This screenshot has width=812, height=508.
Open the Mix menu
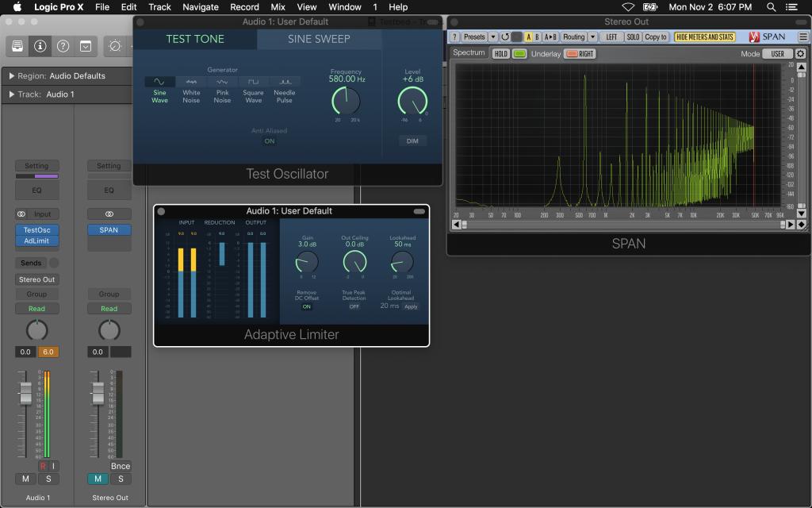coord(278,7)
